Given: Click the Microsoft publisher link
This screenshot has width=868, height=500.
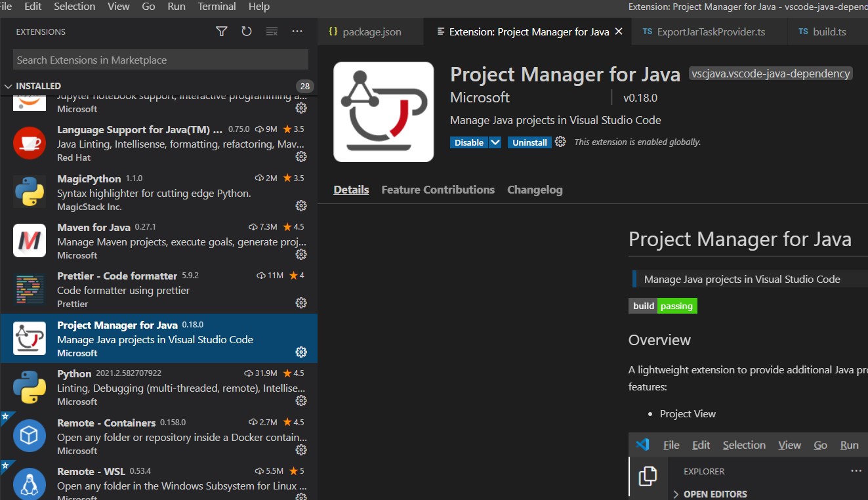Looking at the screenshot, I should pyautogui.click(x=480, y=98).
